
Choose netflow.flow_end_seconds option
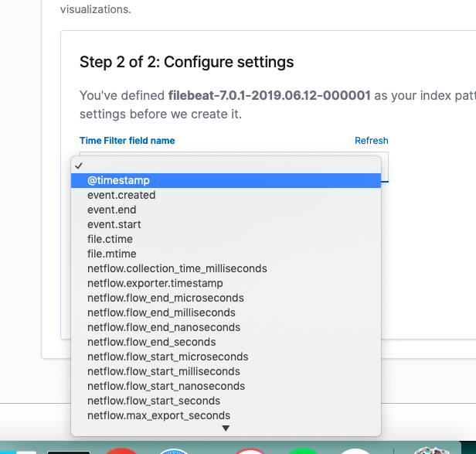pos(226,342)
